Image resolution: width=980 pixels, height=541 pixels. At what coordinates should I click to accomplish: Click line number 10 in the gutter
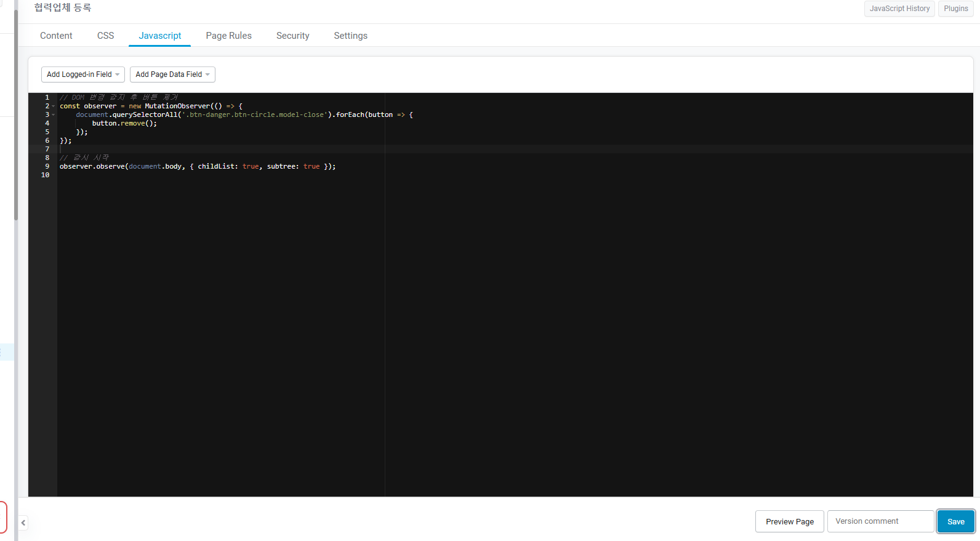pos(45,175)
